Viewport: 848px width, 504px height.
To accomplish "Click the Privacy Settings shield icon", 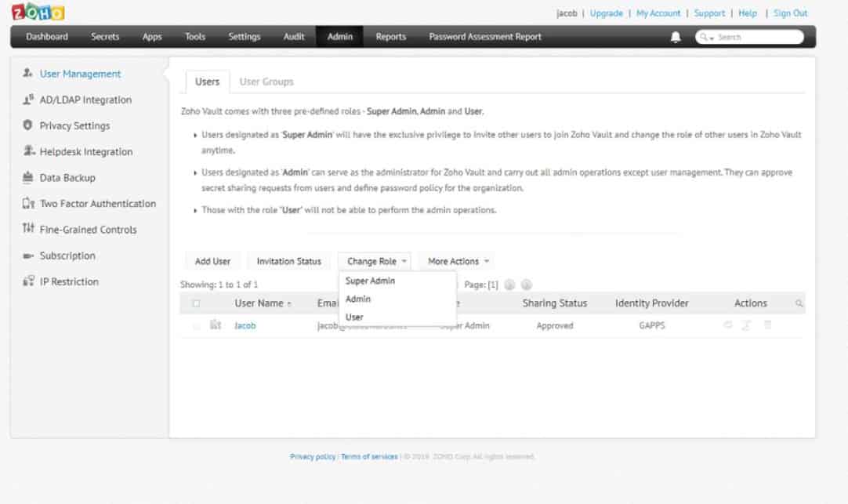I will click(27, 125).
